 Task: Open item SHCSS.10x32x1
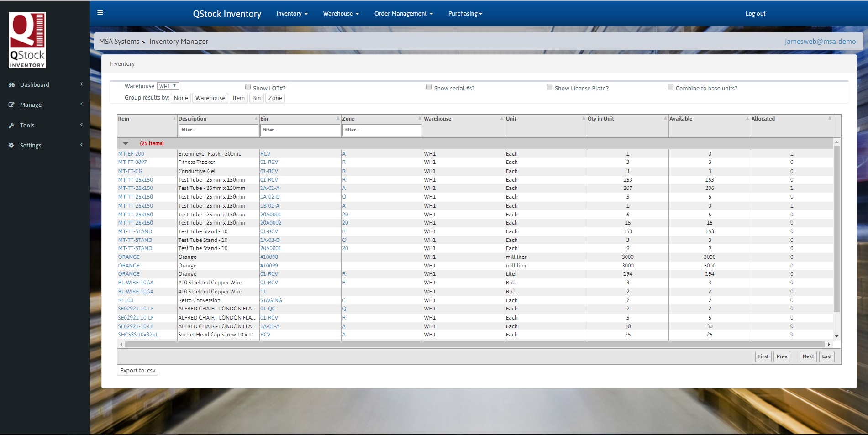coord(138,335)
